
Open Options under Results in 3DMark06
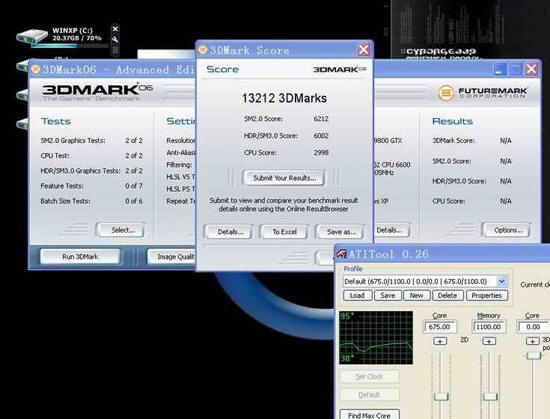507,230
